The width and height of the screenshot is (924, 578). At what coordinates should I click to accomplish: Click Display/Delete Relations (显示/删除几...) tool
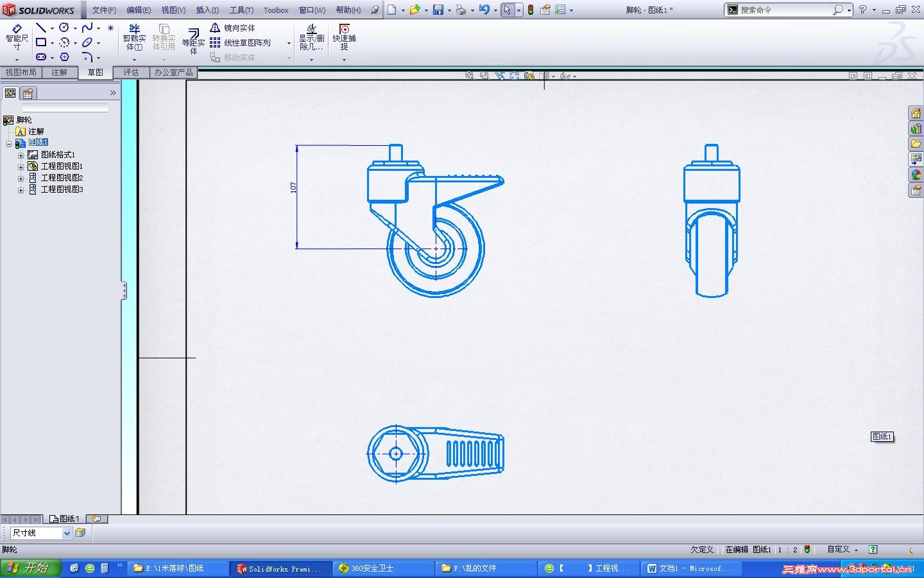[312, 38]
